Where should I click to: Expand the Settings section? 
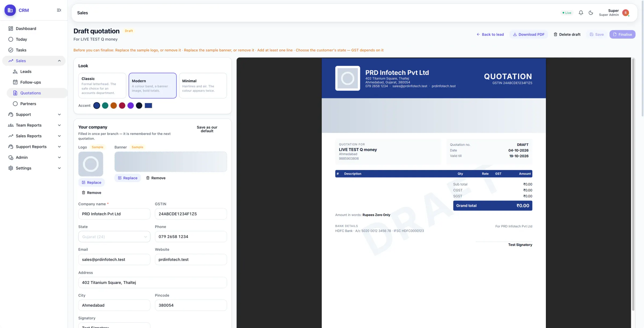[34, 168]
